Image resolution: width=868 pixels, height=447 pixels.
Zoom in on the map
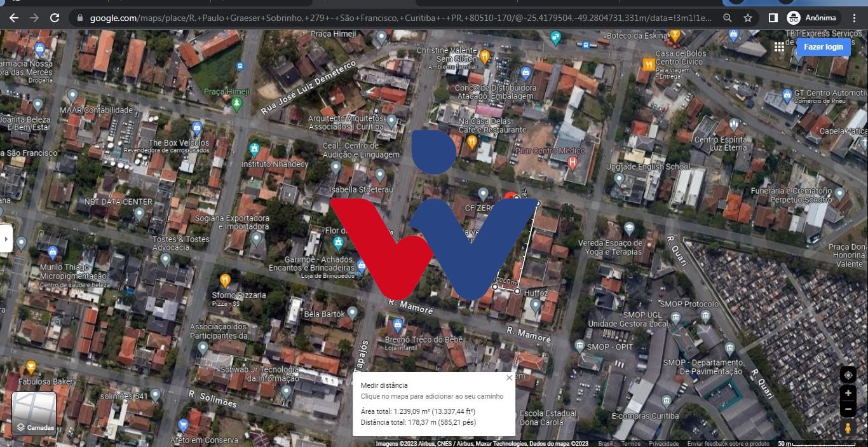[848, 394]
